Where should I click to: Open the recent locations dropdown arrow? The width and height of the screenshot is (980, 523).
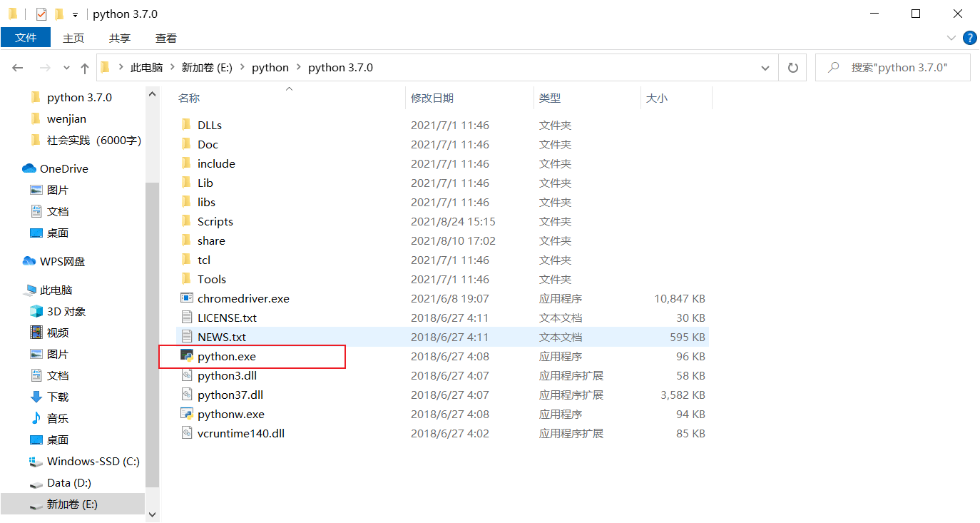click(67, 68)
